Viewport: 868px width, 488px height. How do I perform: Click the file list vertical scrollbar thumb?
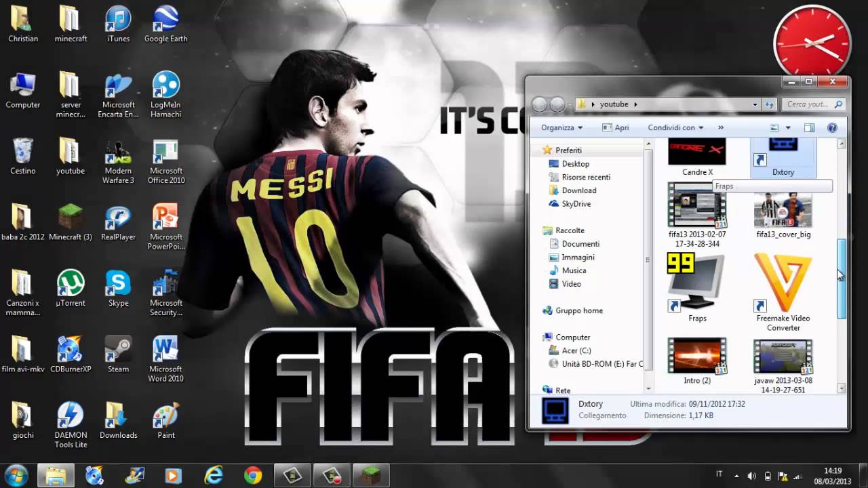point(842,279)
